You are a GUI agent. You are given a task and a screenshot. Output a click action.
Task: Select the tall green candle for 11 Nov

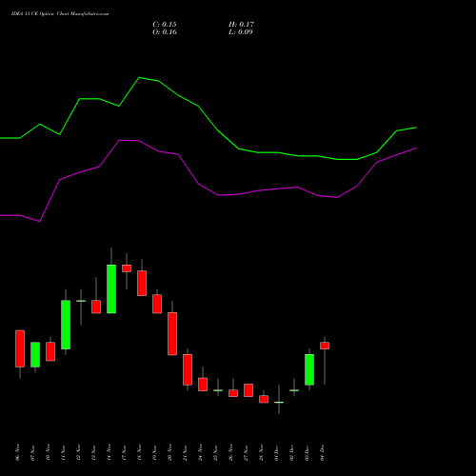66,325
